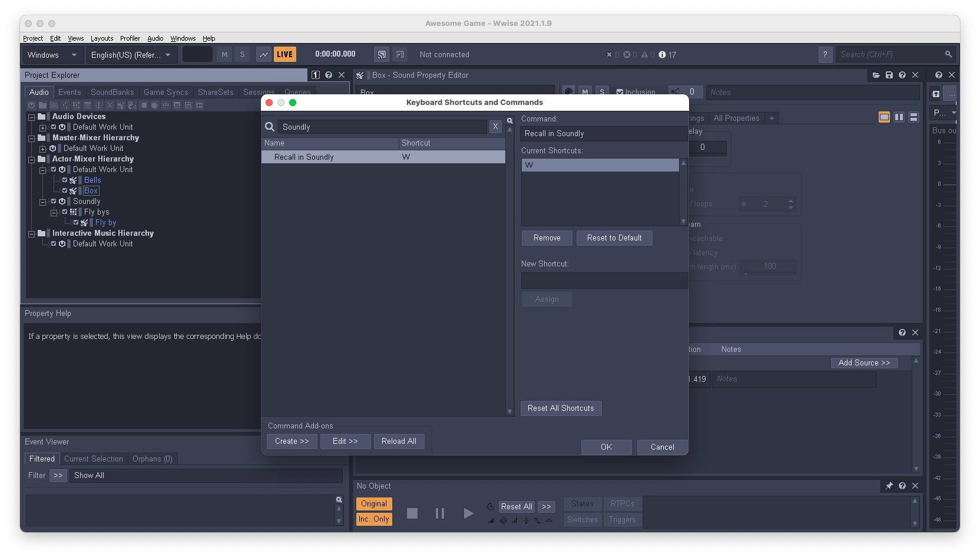980x557 pixels.
Task: Click the Save icon in Property Editor
Action: point(889,75)
